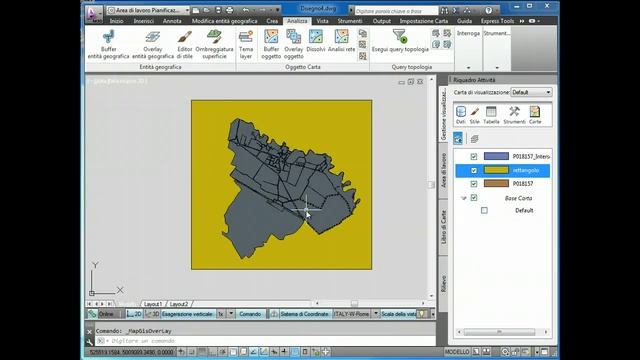Open the Area di lavoro workspace dropdown
This screenshot has width=640, height=360.
click(148, 10)
